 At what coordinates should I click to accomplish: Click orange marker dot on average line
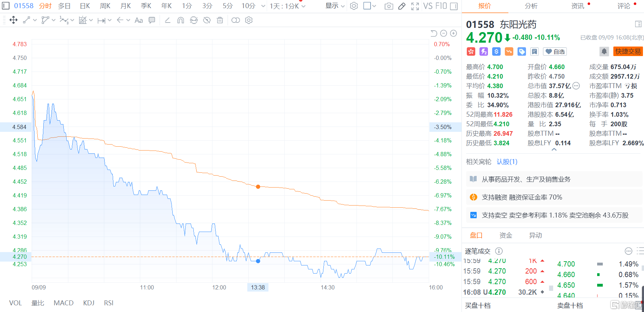[x=258, y=186]
